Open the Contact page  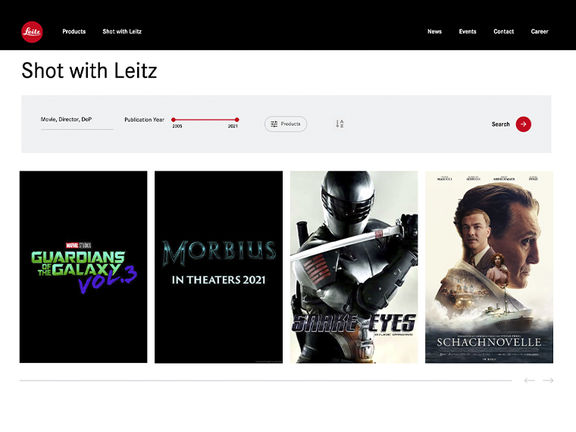(x=504, y=32)
